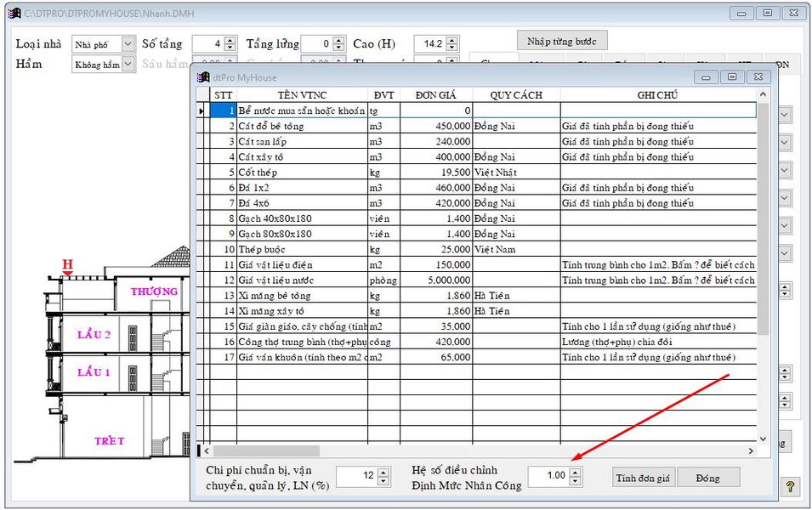This screenshot has width=812, height=510.
Task: Click the vertical scrollbar up arrow
Action: pyautogui.click(x=763, y=95)
